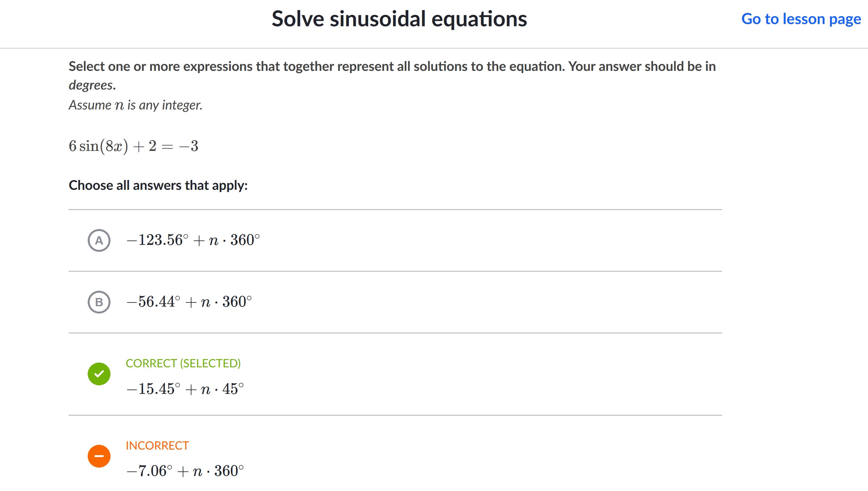Choose the −123.56° + n·360° expression

click(x=193, y=240)
